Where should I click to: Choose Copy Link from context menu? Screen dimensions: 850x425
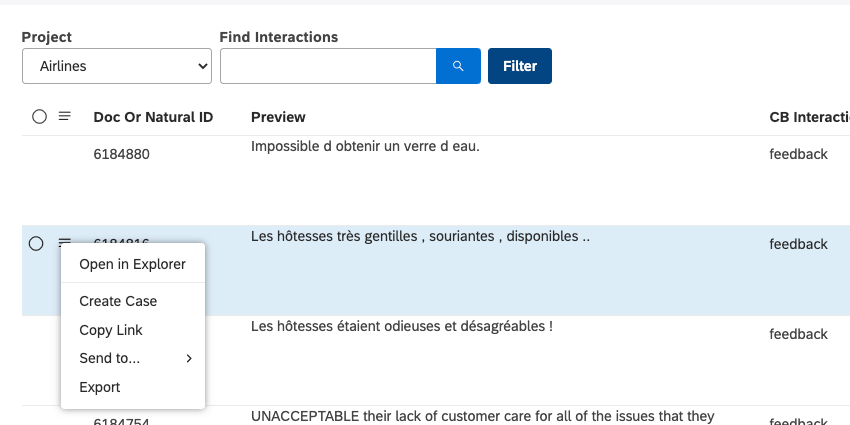[111, 330]
